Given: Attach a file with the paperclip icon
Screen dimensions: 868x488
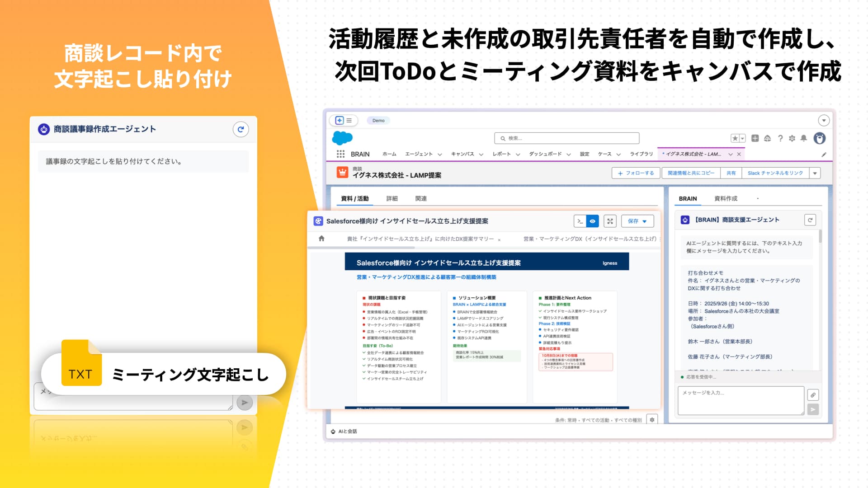Looking at the screenshot, I should 813,394.
